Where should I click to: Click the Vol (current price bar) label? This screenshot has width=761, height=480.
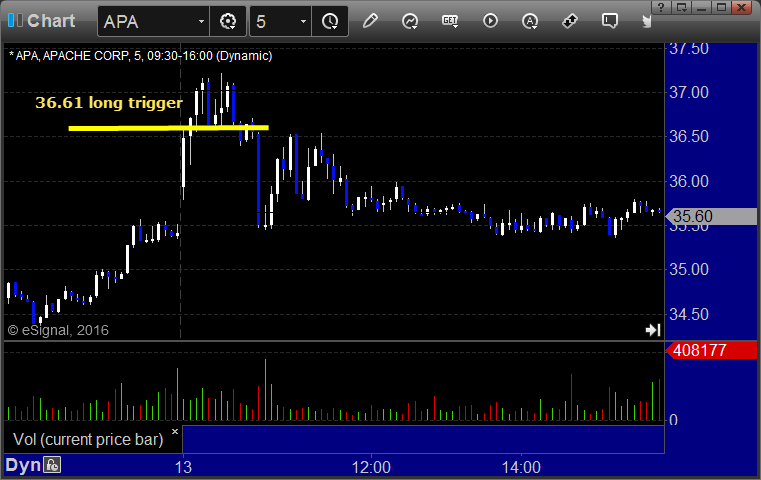coord(88,439)
